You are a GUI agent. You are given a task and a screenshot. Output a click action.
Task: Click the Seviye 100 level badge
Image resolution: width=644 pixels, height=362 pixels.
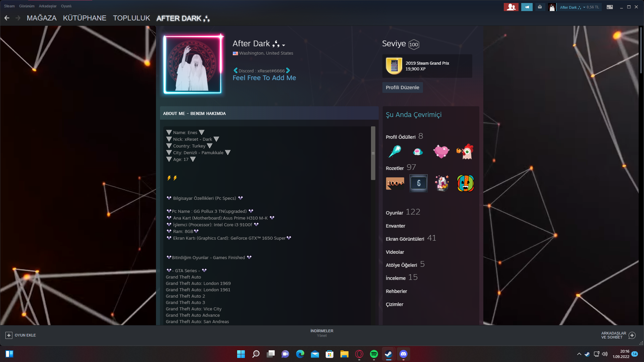click(x=414, y=44)
